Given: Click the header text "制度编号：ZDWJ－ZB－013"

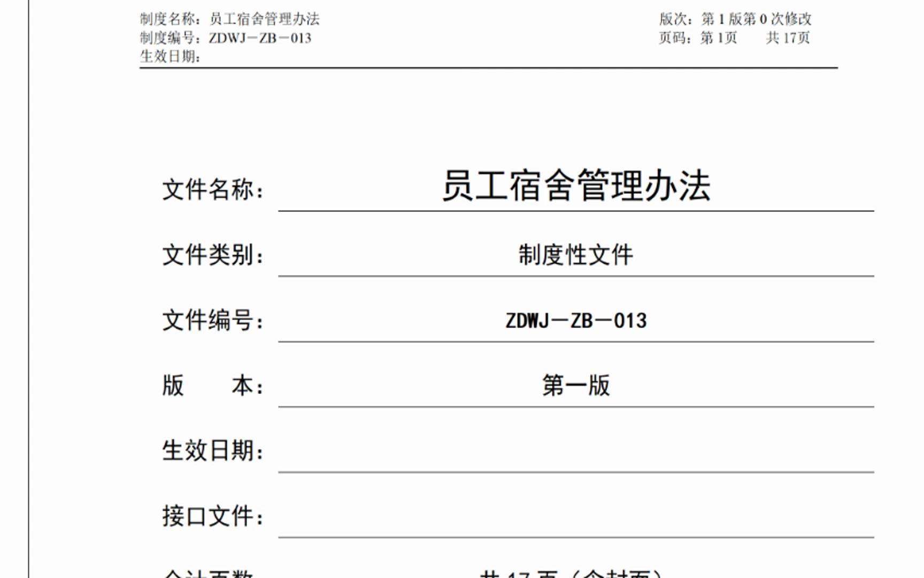Looking at the screenshot, I should [x=226, y=38].
